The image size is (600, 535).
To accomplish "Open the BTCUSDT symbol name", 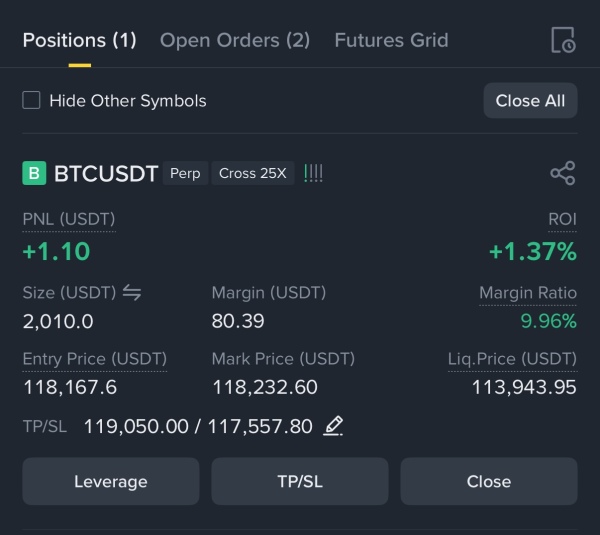I will click(x=106, y=173).
